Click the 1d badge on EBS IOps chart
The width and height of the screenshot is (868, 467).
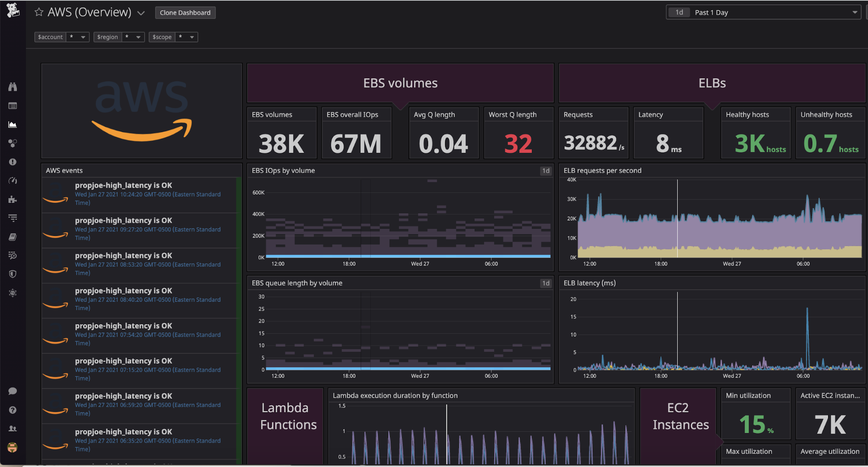[545, 171]
